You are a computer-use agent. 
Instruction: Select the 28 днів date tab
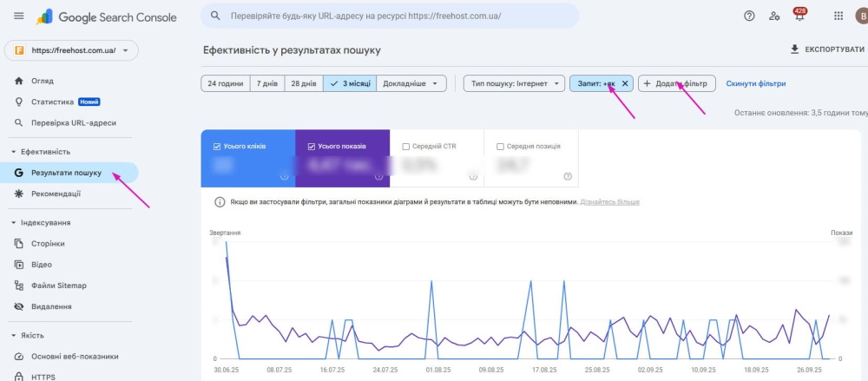303,84
